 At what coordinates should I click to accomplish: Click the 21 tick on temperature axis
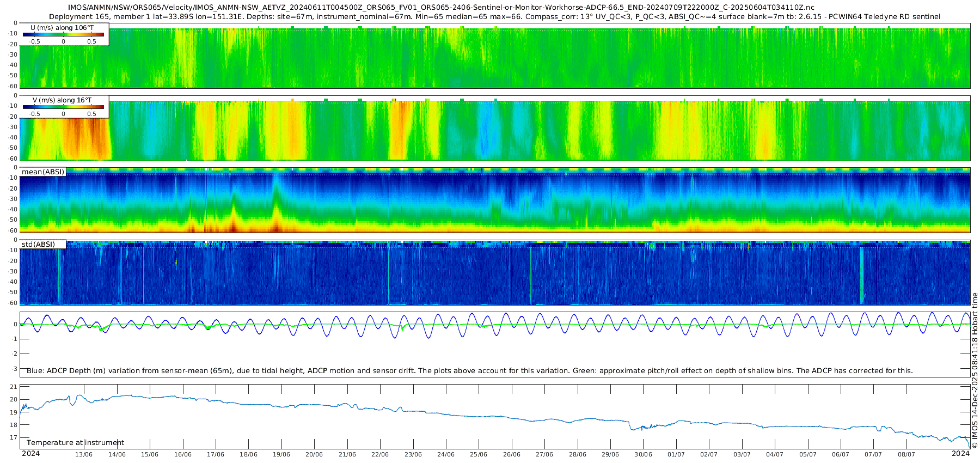[14, 387]
